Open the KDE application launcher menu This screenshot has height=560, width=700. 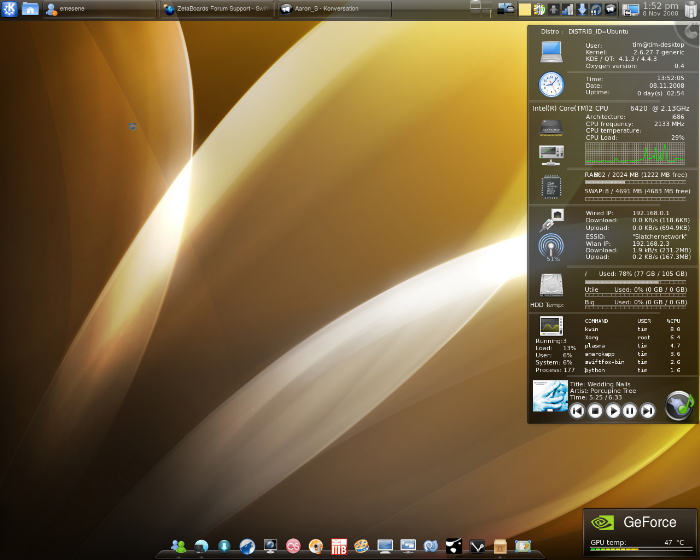8,9
